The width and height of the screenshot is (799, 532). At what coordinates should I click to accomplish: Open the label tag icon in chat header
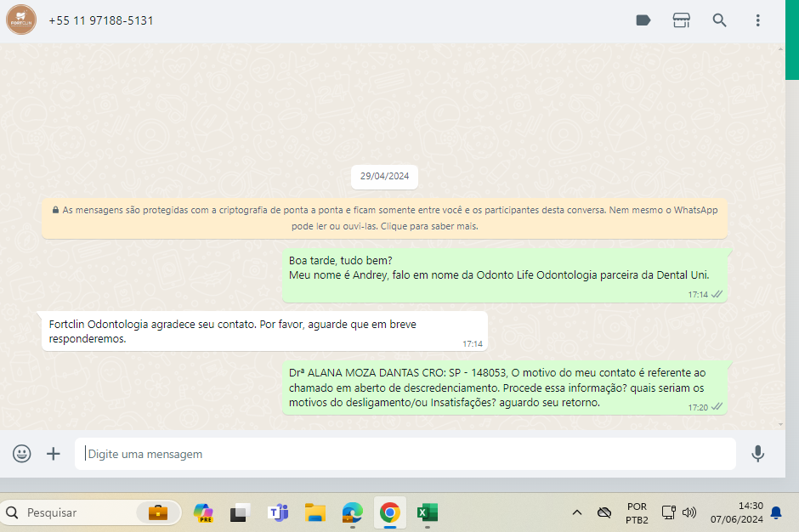coord(643,20)
